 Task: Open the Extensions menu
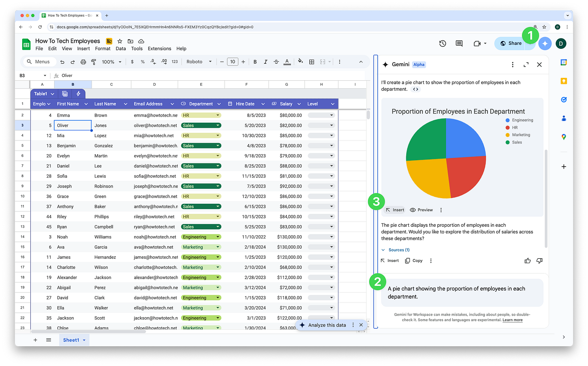(160, 48)
